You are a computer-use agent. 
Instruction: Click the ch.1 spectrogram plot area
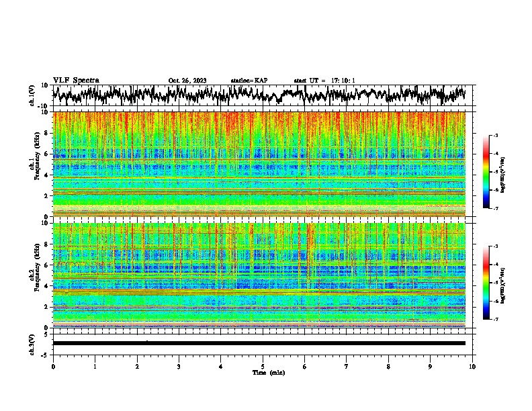pyautogui.click(x=259, y=164)
